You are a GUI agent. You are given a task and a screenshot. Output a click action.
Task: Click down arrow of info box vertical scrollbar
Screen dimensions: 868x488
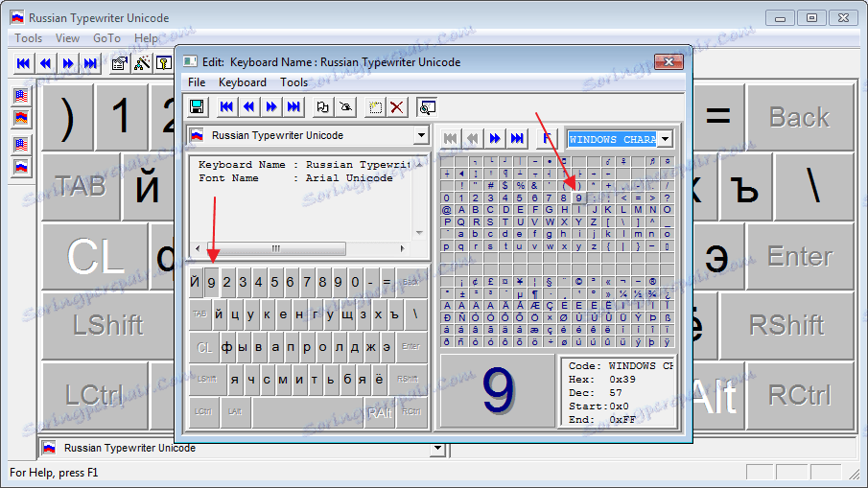(x=419, y=233)
